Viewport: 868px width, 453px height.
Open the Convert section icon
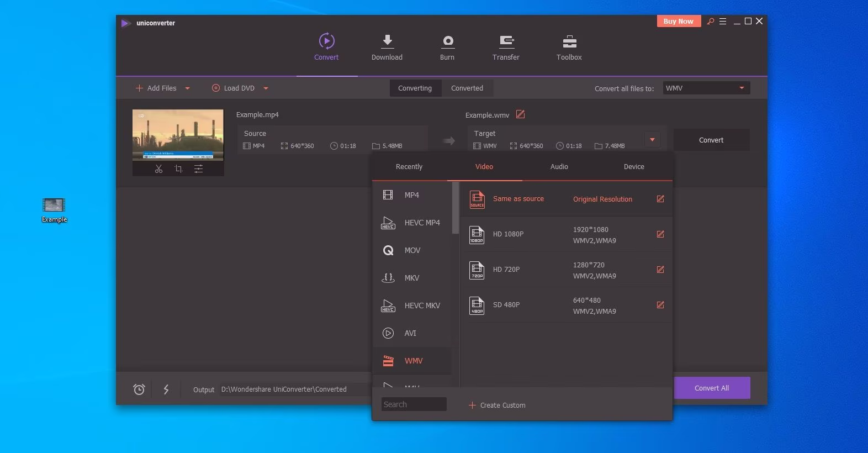tap(326, 41)
